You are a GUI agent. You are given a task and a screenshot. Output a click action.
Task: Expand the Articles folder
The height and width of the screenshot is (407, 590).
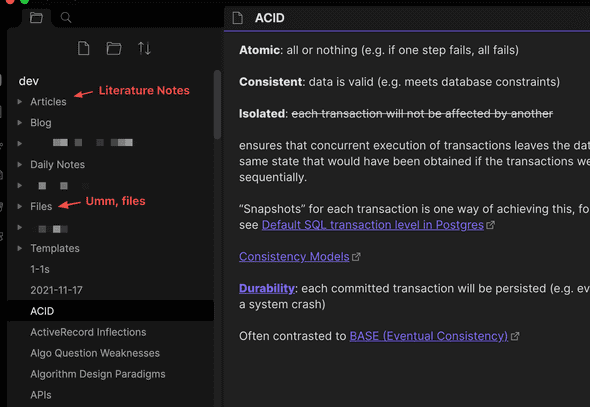20,102
